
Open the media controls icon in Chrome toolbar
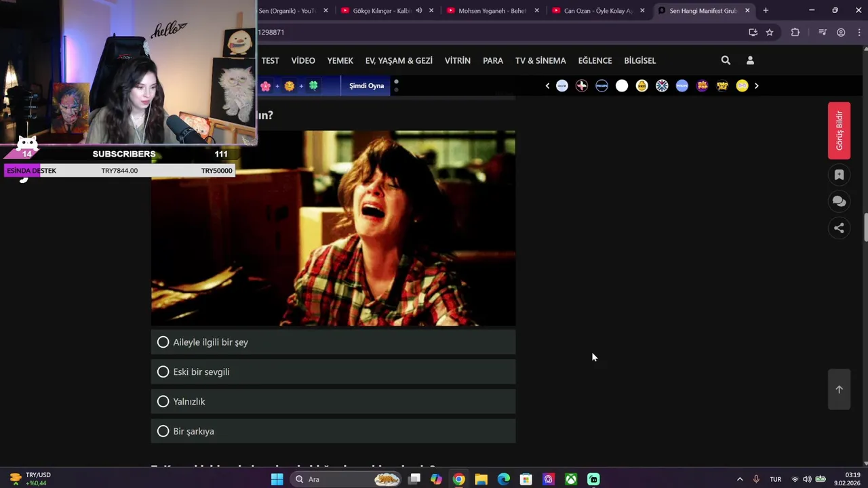[x=823, y=32]
